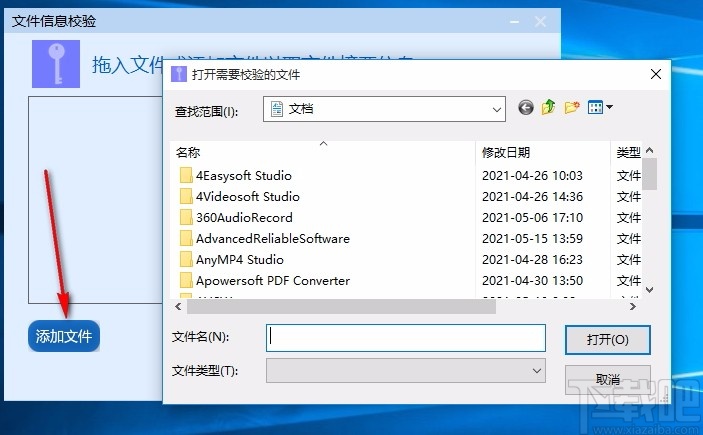703x435 pixels.
Task: Click the purple key icon in main window
Action: coord(56,64)
